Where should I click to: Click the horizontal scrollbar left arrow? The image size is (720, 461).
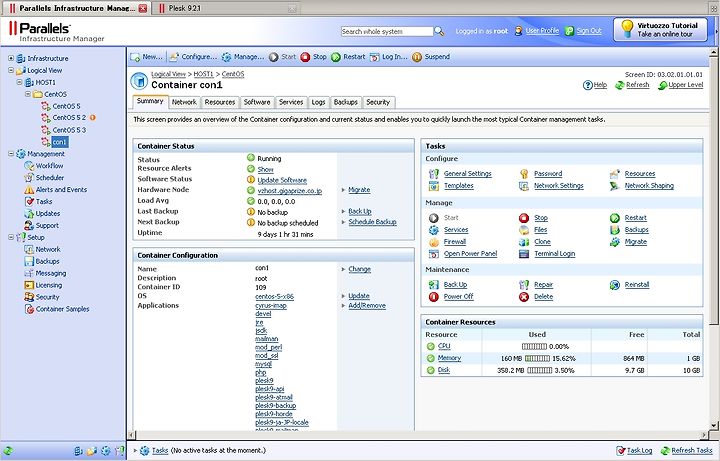click(131, 434)
